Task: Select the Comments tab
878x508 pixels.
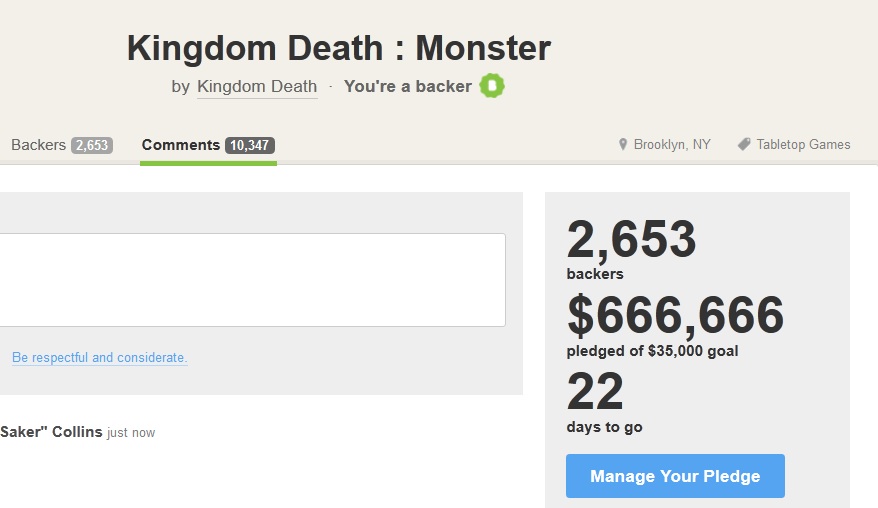Action: (208, 145)
